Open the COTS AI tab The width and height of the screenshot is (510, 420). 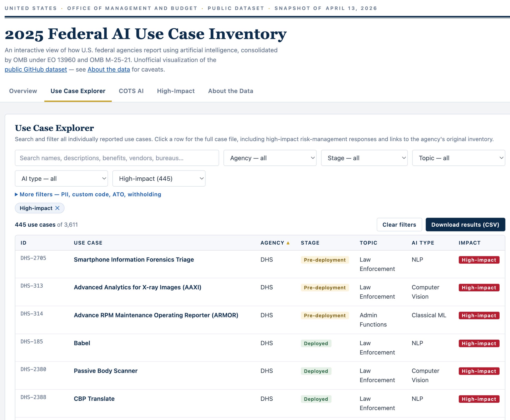tap(131, 91)
